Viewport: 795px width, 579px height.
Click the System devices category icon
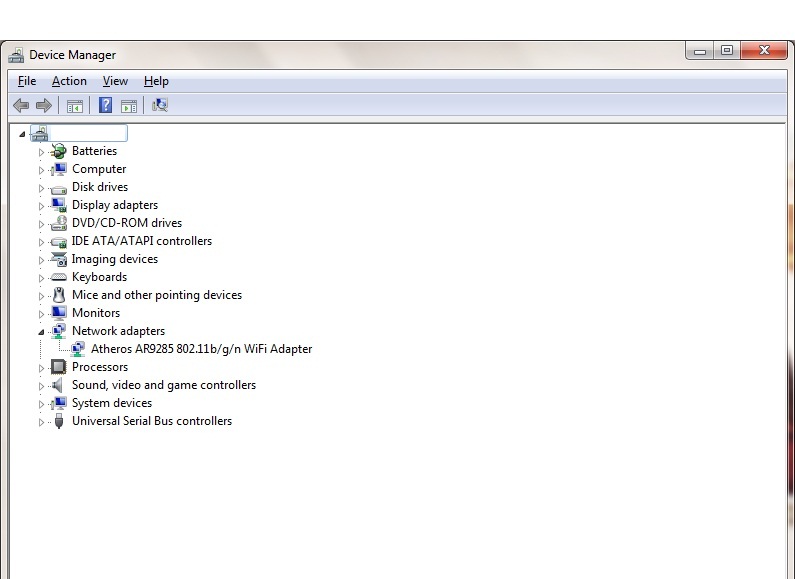coord(59,403)
